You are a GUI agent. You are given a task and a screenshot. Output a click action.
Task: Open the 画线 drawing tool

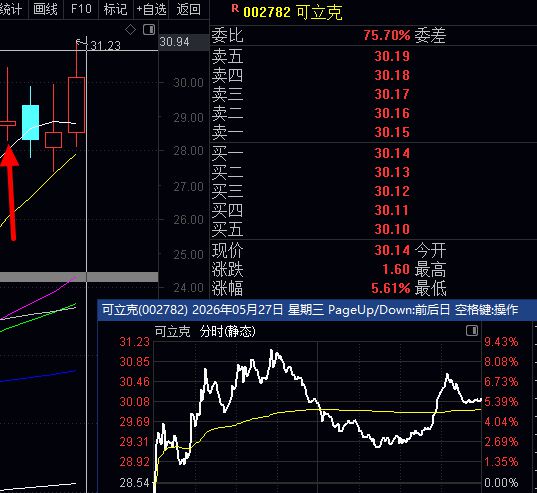pyautogui.click(x=45, y=9)
